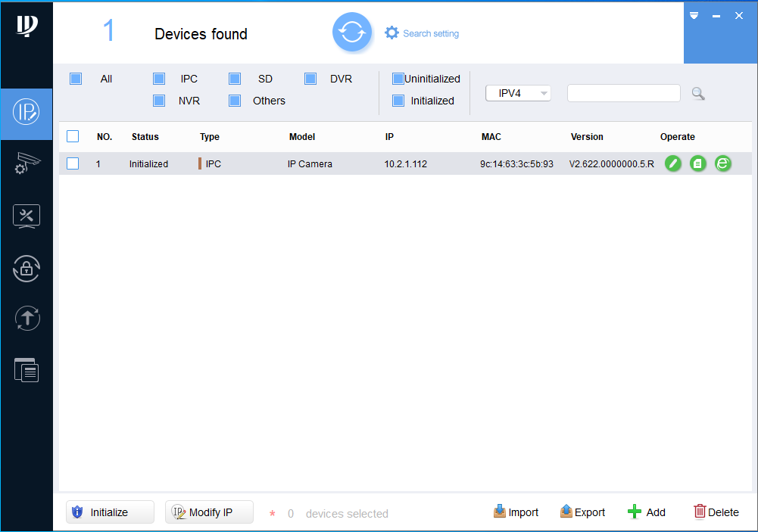Click the Initialized status cell in row 1

[x=148, y=163]
